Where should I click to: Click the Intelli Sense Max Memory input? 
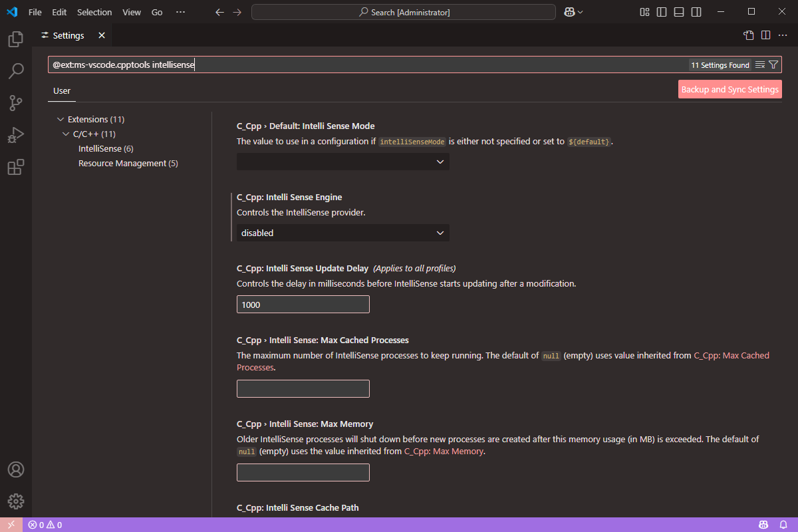(303, 472)
